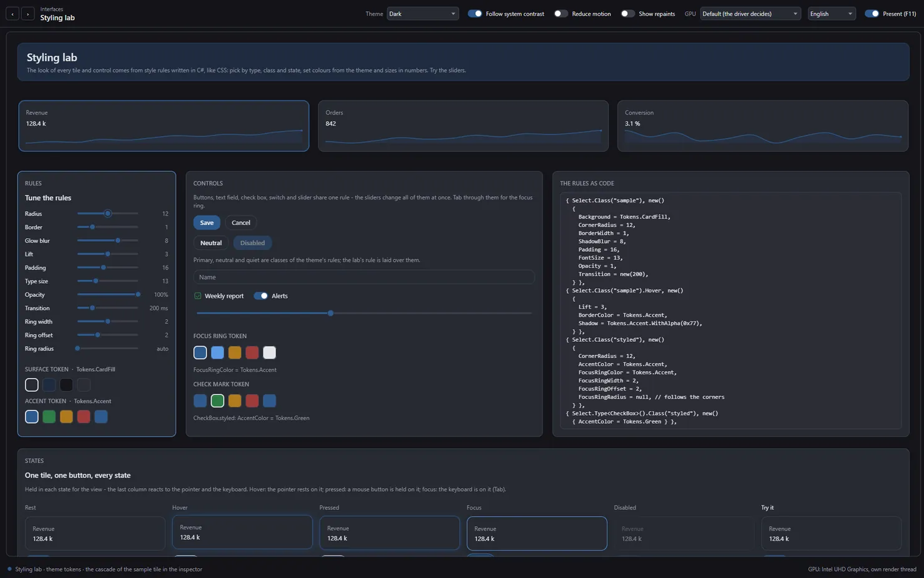This screenshot has width=924, height=578.
Task: Adjust the Glow blur slider
Action: (x=107, y=241)
